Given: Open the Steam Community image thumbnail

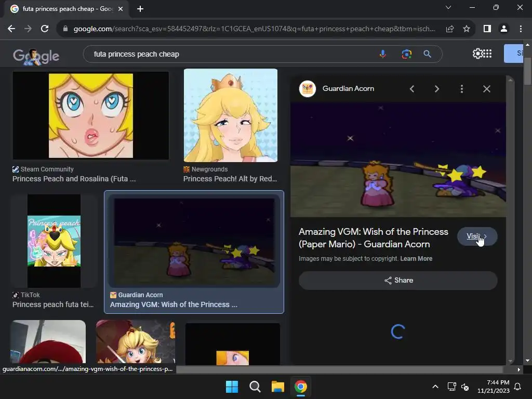Looking at the screenshot, I should [90, 115].
